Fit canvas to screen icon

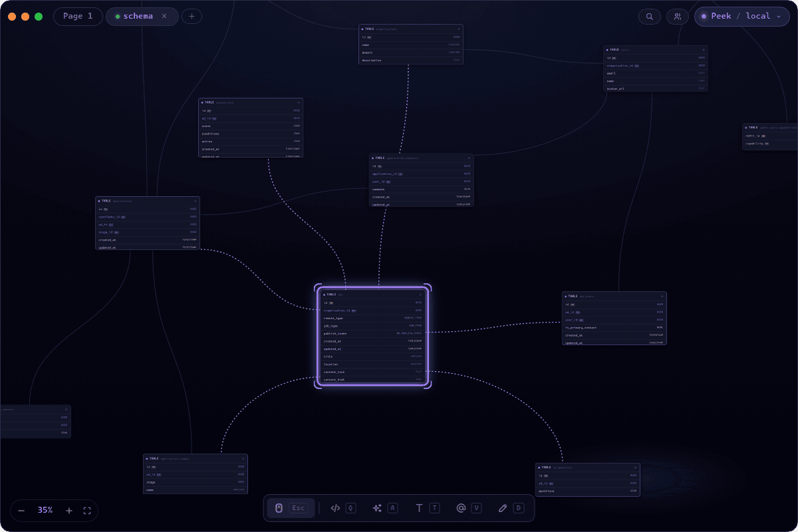(x=87, y=511)
